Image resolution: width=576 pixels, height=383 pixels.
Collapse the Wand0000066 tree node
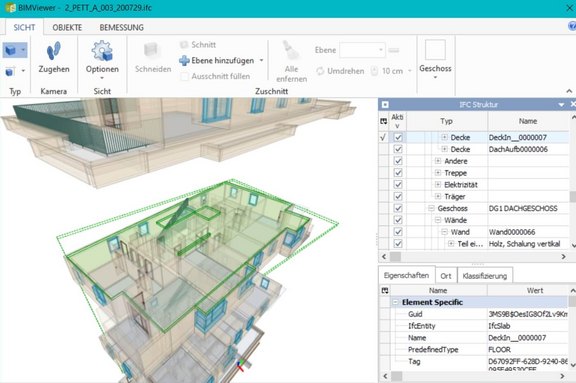click(x=444, y=232)
